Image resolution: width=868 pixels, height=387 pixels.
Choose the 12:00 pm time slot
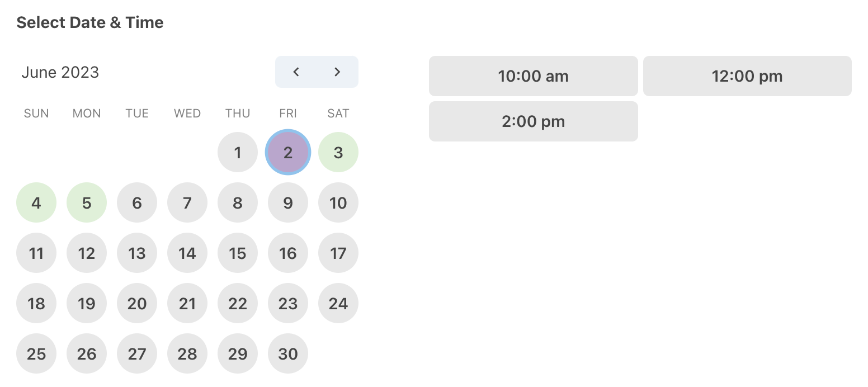[747, 76]
